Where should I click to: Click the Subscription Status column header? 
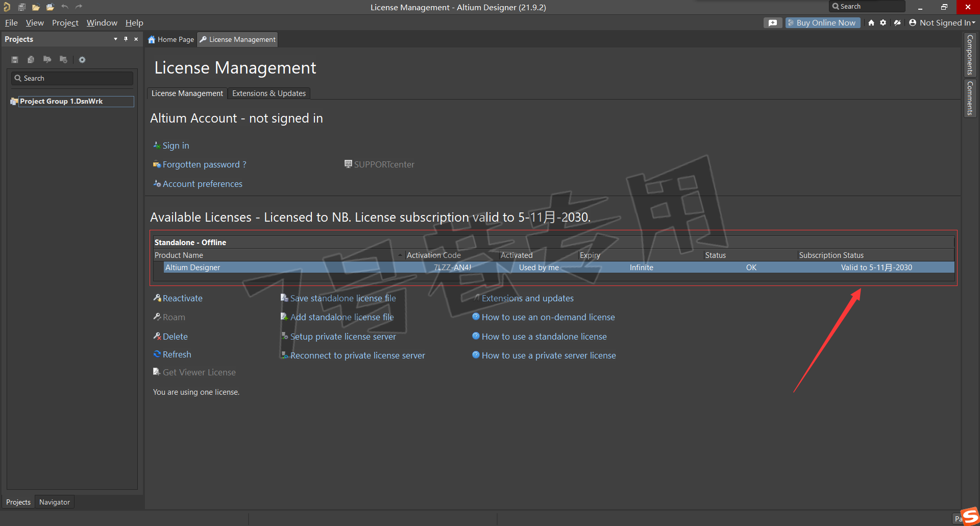(876, 255)
